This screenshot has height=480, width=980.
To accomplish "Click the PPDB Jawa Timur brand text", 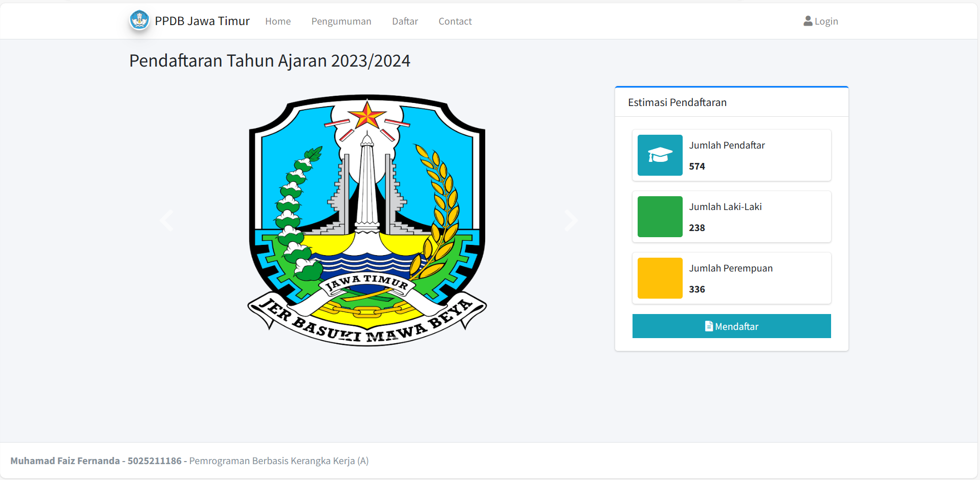I will click(202, 21).
